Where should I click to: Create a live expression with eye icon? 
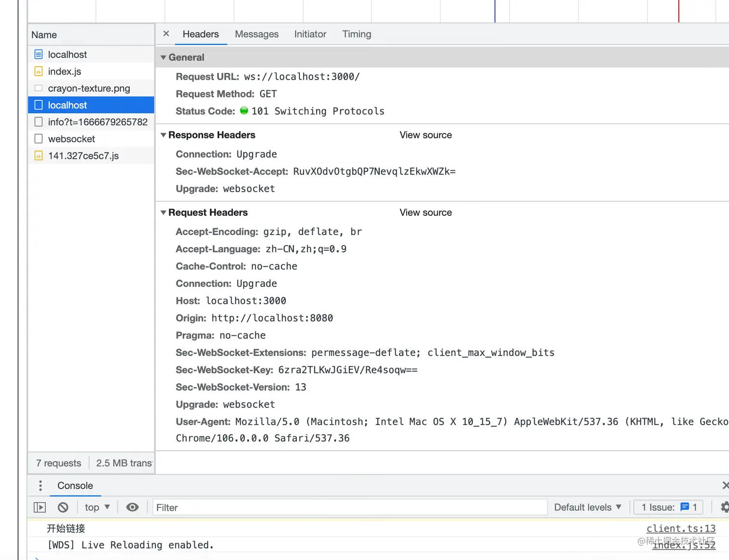[132, 507]
